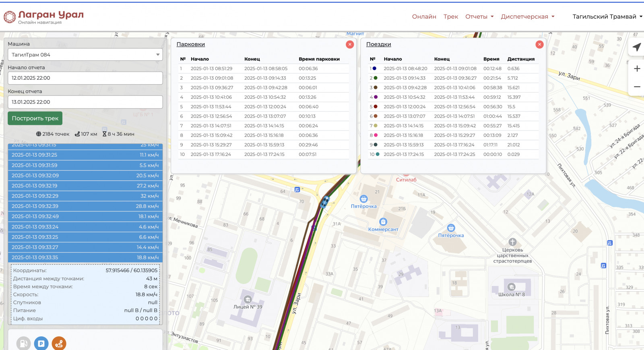Click trip 2 green color dot
Screen dimensions: 644x350
pyautogui.click(x=376, y=78)
